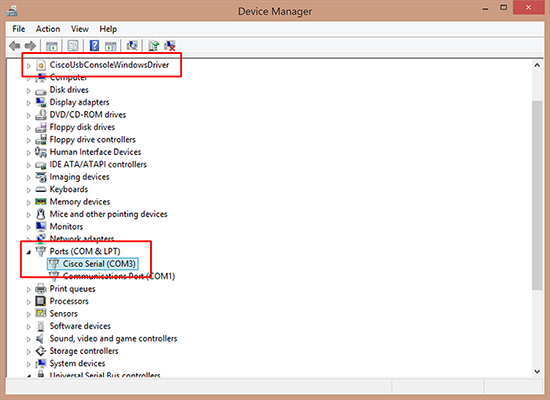Open the View menu

point(80,29)
